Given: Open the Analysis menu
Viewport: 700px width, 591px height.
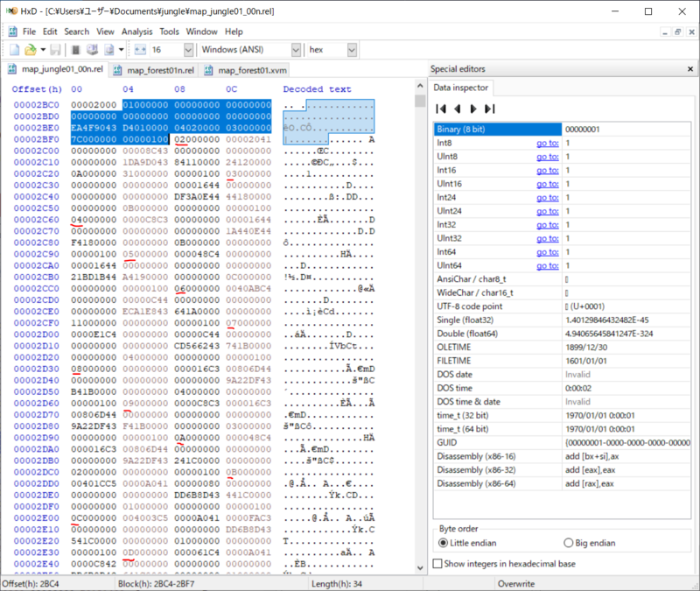Looking at the screenshot, I should click(x=137, y=32).
